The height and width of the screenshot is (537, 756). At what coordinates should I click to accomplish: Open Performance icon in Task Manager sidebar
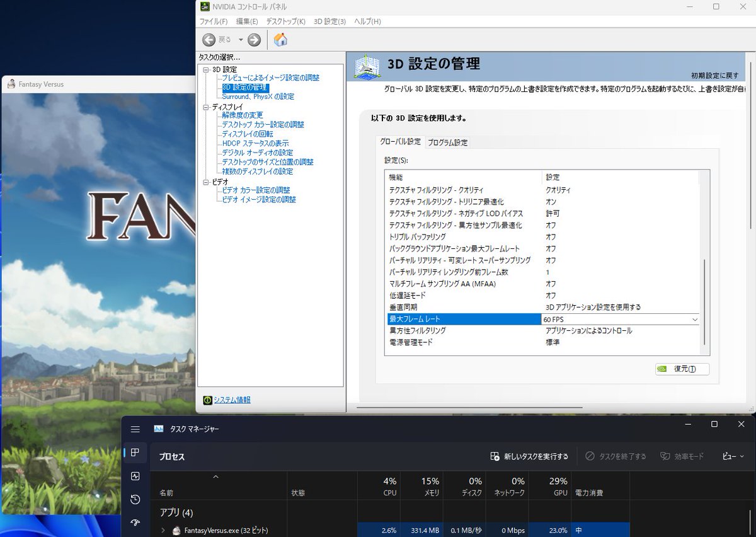(x=135, y=476)
